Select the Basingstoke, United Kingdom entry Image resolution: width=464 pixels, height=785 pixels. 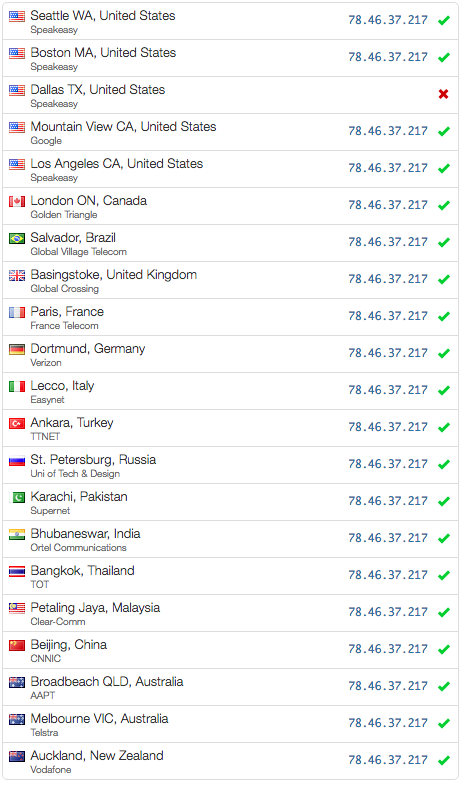click(230, 280)
